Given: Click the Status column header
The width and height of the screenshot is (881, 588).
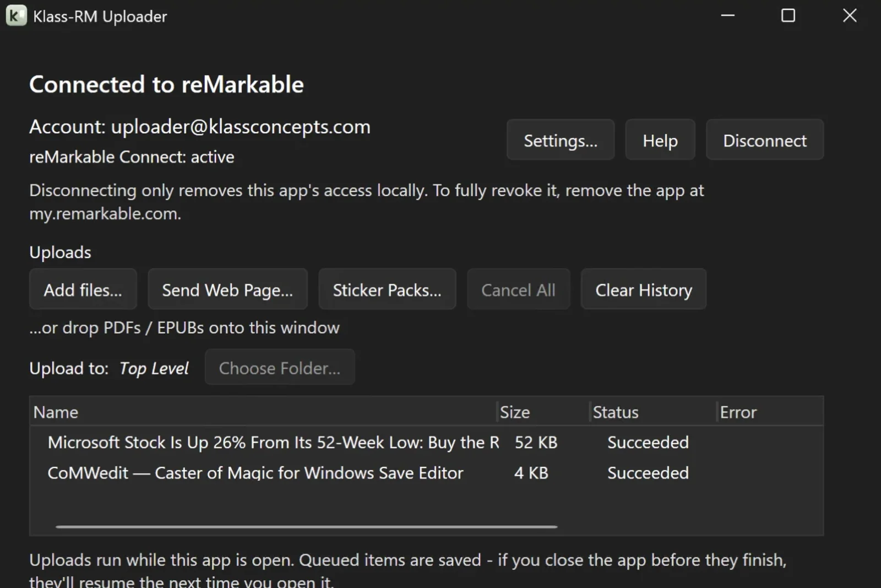Looking at the screenshot, I should pyautogui.click(x=653, y=412).
